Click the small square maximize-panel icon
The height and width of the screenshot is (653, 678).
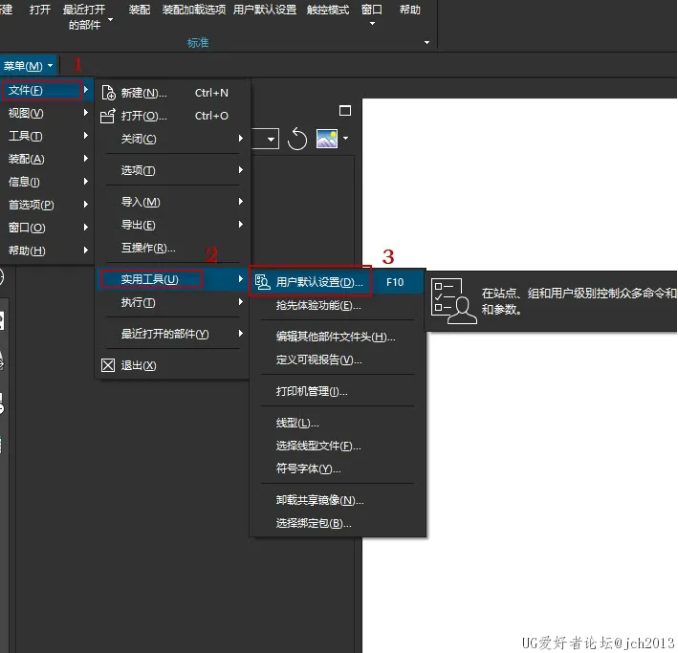346,110
